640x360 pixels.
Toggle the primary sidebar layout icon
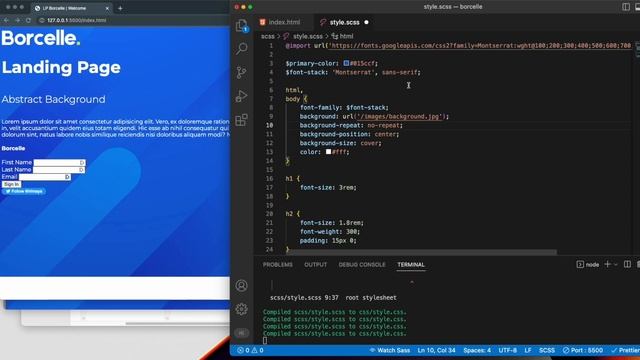point(626,7)
